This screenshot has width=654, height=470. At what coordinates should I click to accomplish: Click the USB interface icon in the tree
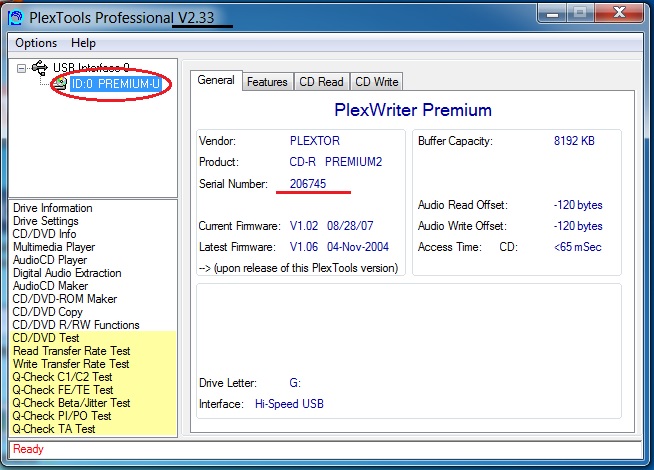pyautogui.click(x=40, y=68)
